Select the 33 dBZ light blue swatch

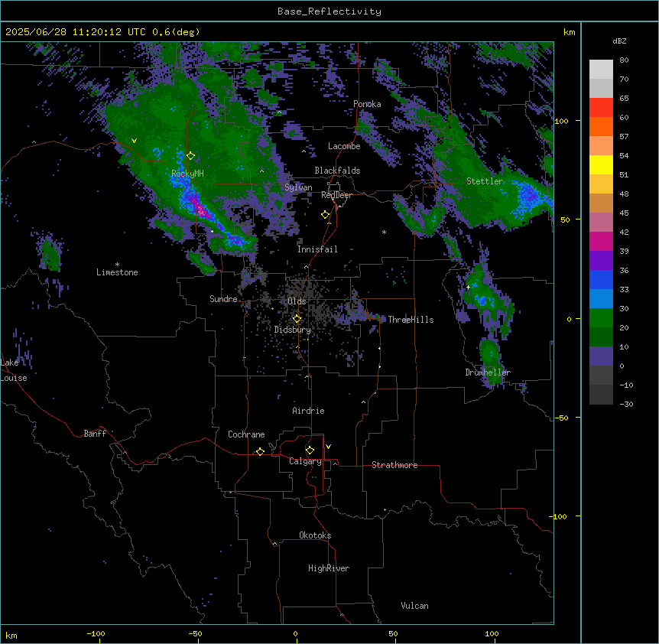(601, 299)
